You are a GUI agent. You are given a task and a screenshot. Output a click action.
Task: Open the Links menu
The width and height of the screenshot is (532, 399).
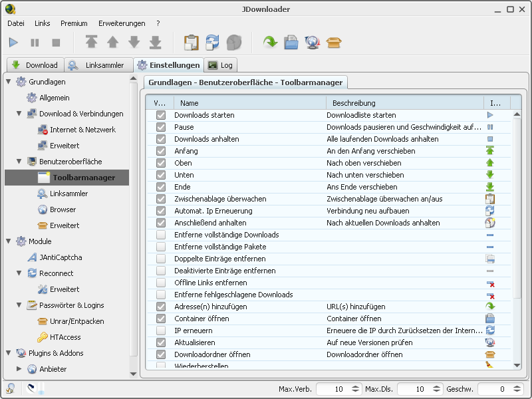point(43,23)
